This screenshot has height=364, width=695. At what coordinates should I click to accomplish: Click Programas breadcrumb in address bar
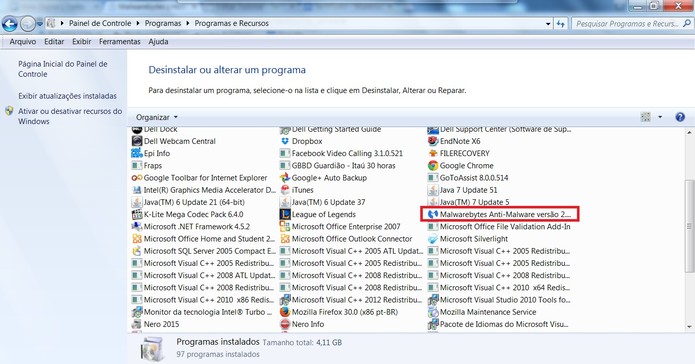pos(163,23)
